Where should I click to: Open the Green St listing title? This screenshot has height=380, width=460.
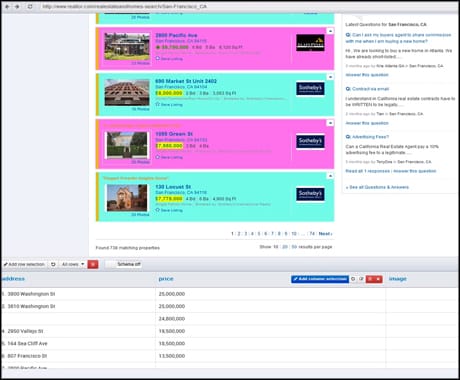coord(174,134)
